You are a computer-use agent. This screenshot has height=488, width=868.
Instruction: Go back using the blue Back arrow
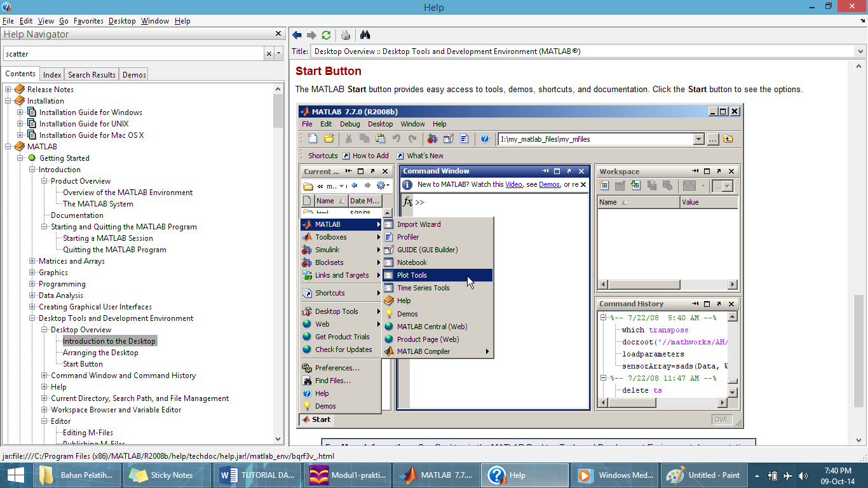pyautogui.click(x=297, y=35)
